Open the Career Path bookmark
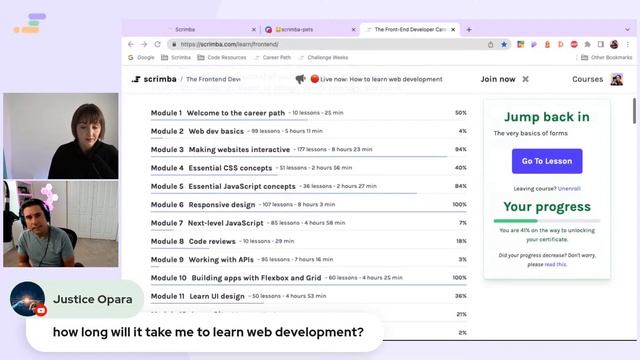This screenshot has width=640, height=360. [x=272, y=58]
